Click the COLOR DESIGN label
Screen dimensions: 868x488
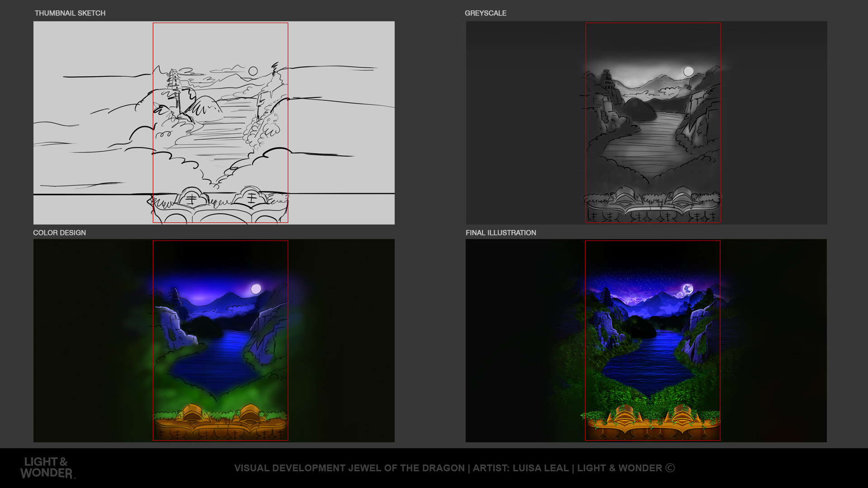point(59,233)
